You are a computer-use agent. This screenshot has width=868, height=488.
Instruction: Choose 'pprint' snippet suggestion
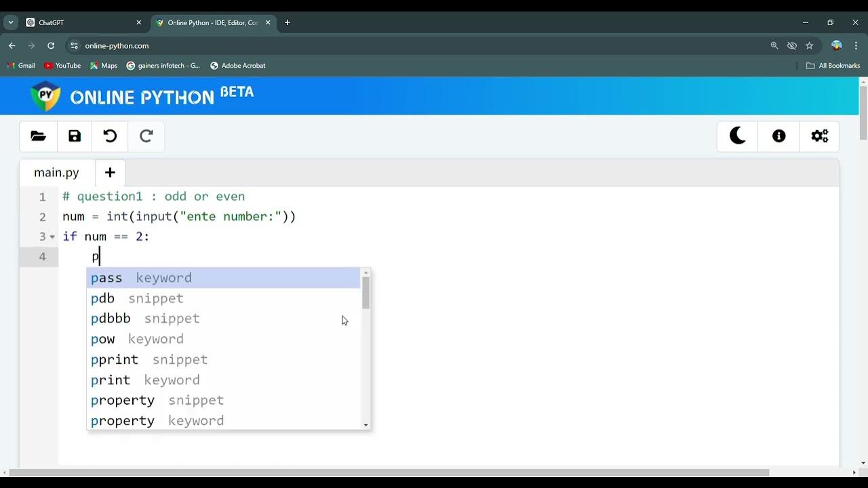(x=224, y=359)
